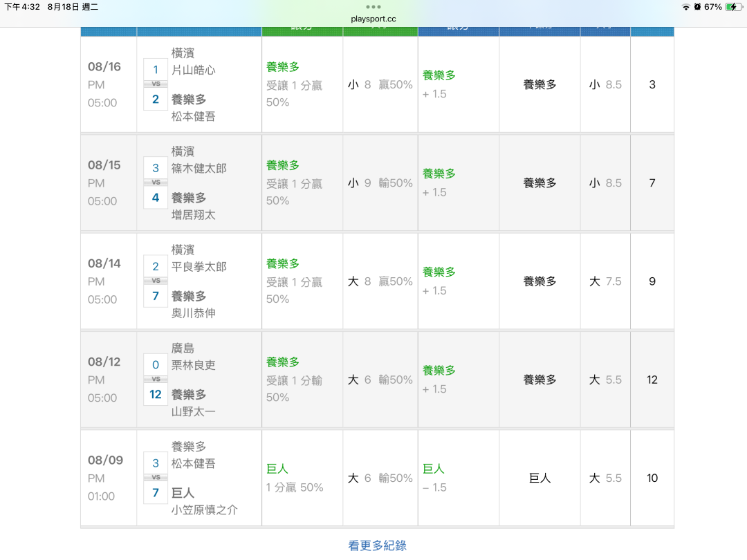Tap the 8月18日 週二 date in status bar
Viewport: 747px width, 560px height.
point(73,7)
